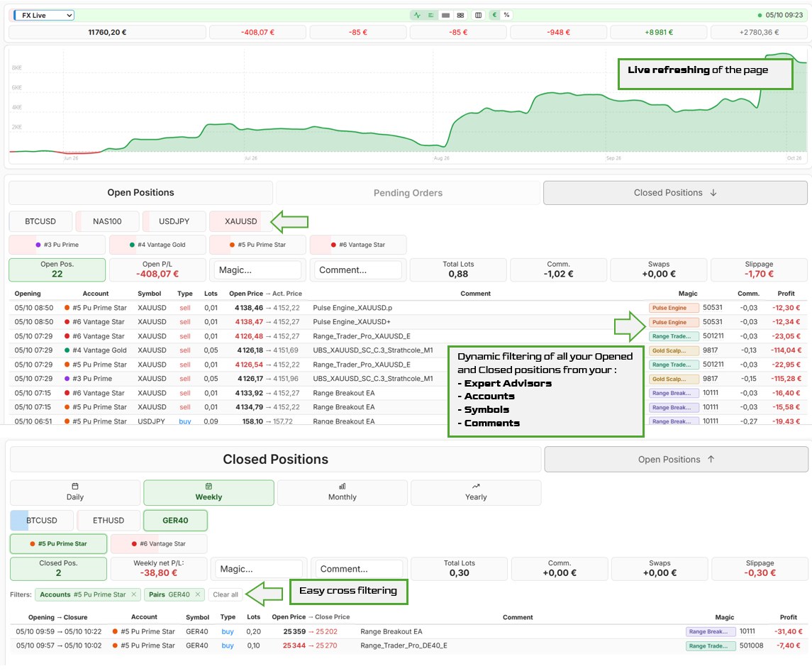Click the +2780,36 € summary card
This screenshot has height=671, width=812.
click(x=759, y=32)
